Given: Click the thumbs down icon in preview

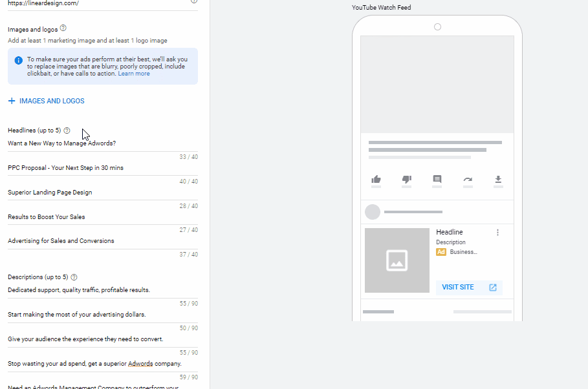Looking at the screenshot, I should click(406, 180).
